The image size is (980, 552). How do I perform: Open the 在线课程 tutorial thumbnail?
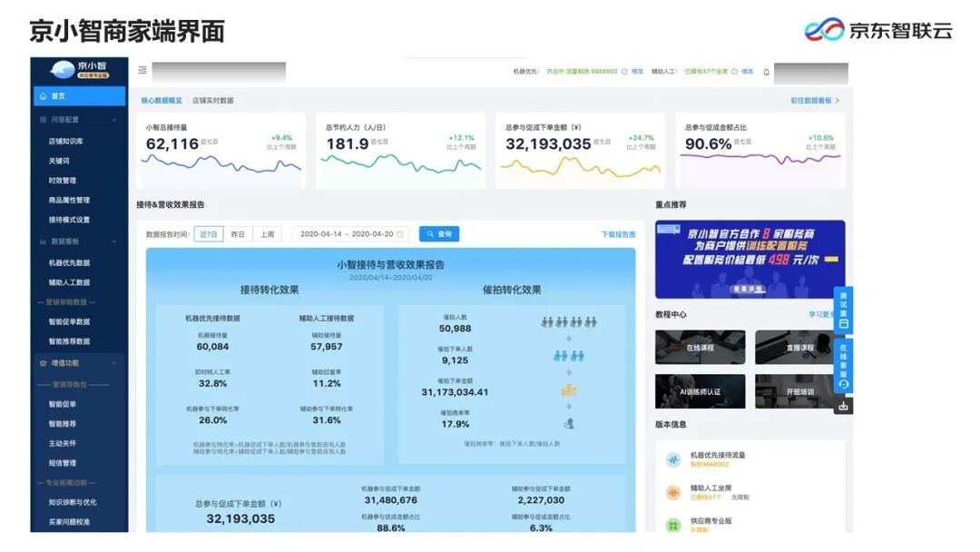(x=700, y=347)
